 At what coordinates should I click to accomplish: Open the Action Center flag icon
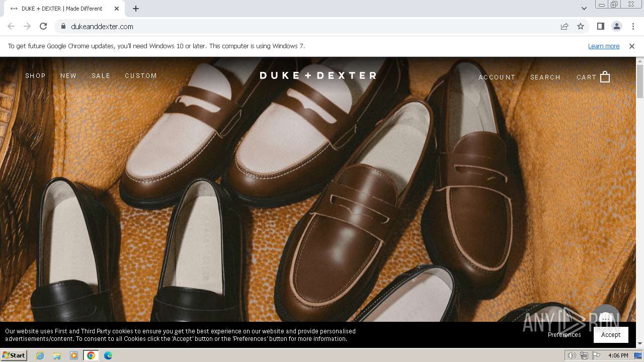pos(596,355)
